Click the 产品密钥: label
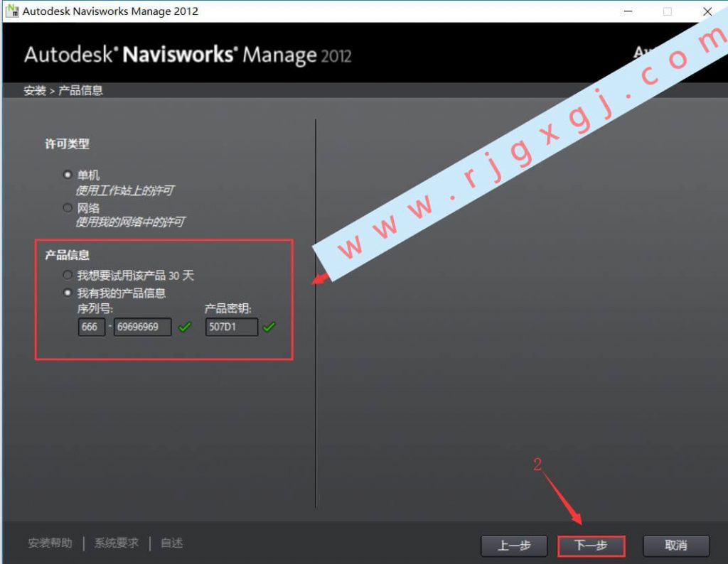728x564 pixels. coord(228,308)
